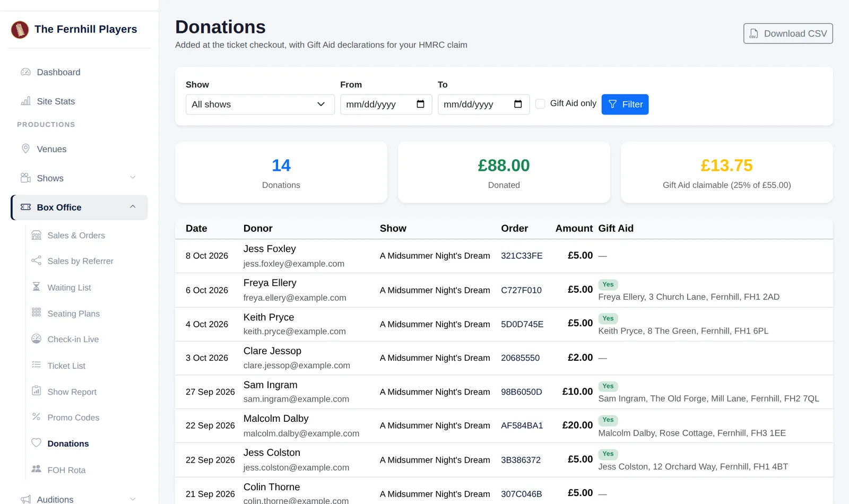
Task: Click the Fernhill Players logo icon
Action: [20, 30]
